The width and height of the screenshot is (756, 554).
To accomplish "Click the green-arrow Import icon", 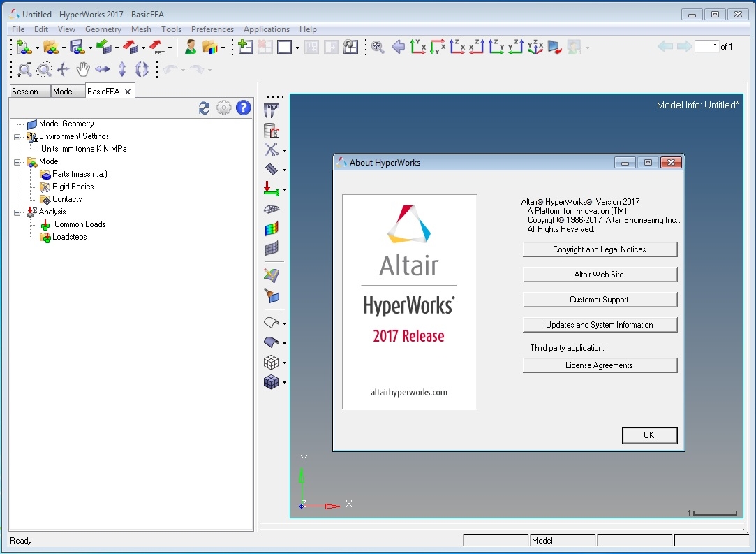I will point(103,47).
